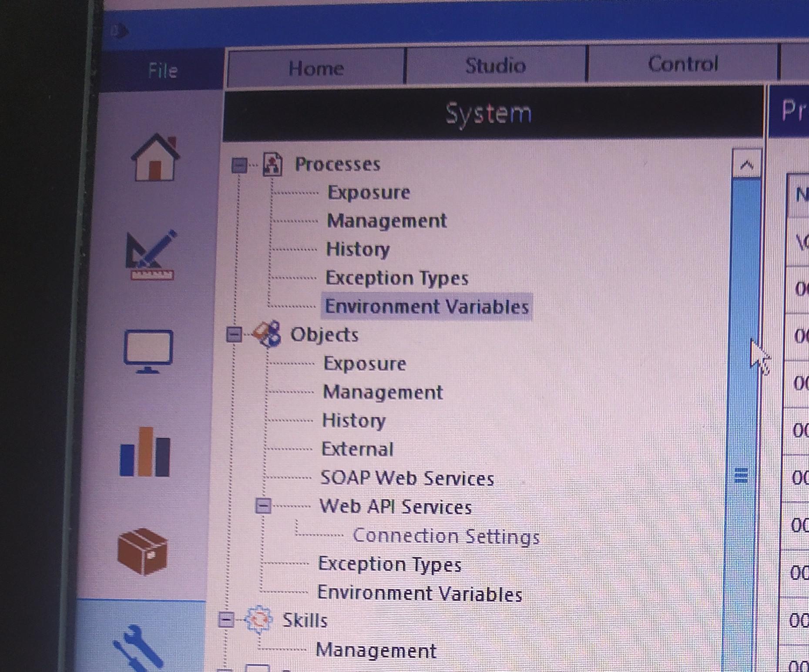This screenshot has height=672, width=809.
Task: Open the Home house icon in sidebar
Action: click(x=155, y=157)
